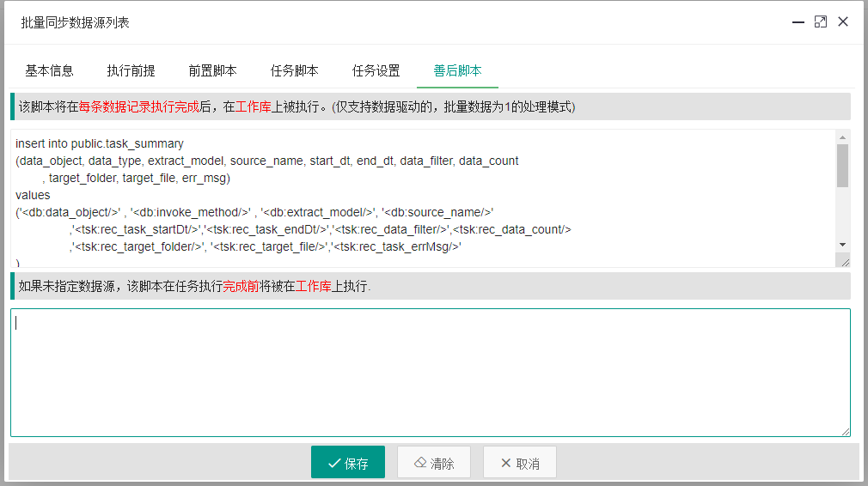Viewport: 868px width, 486px height.
Task: Click the red text 完成前
Action: click(x=241, y=286)
